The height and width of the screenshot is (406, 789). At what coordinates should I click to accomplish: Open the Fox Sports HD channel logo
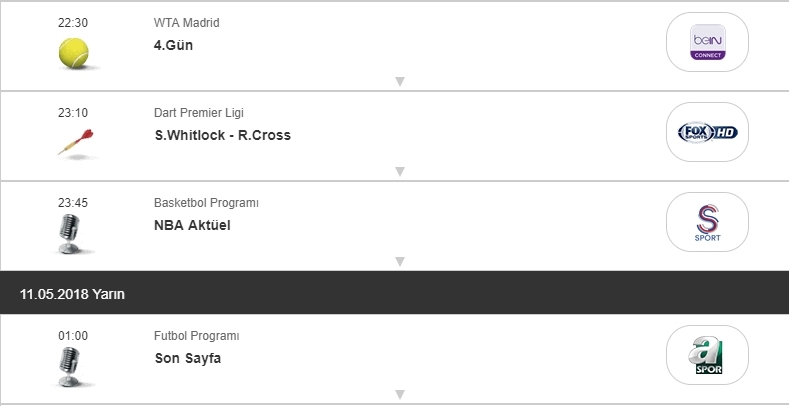tap(707, 132)
